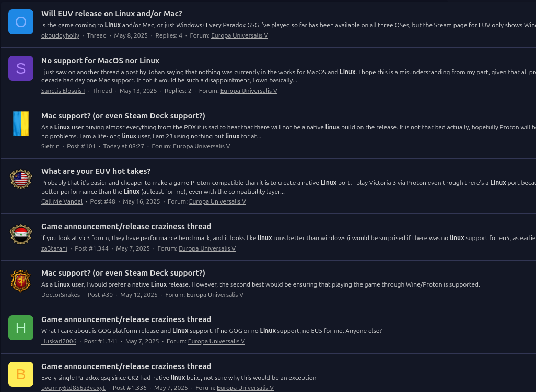Open Call Me Vandal's flag badge avatar
Image resolution: width=536 pixels, height=392 pixels.
click(21, 179)
